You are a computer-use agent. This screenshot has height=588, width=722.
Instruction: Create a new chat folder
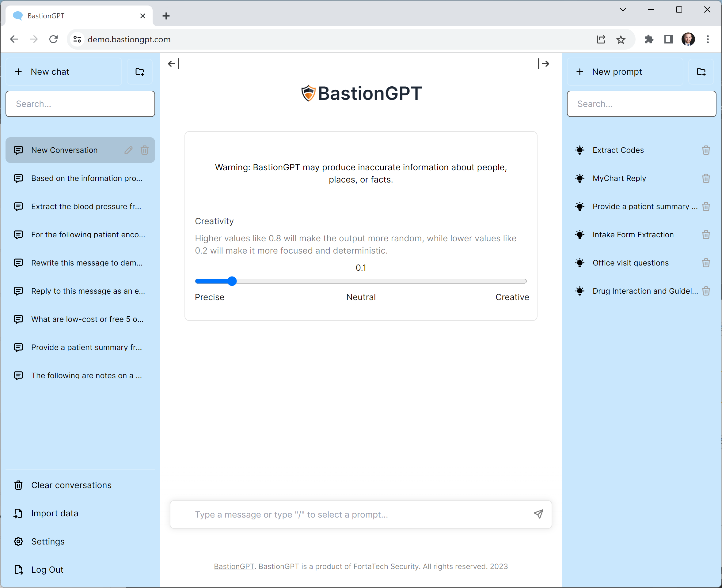(140, 71)
